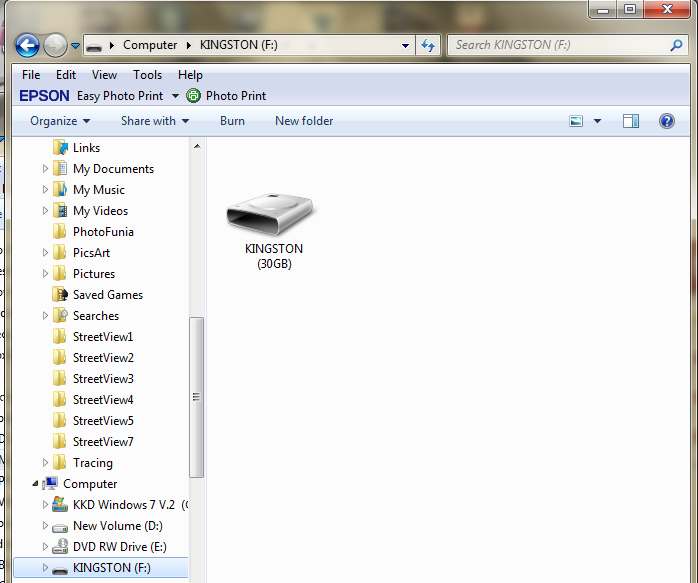This screenshot has width=698, height=583.
Task: Select the StreetView1 folder
Action: coord(103,337)
